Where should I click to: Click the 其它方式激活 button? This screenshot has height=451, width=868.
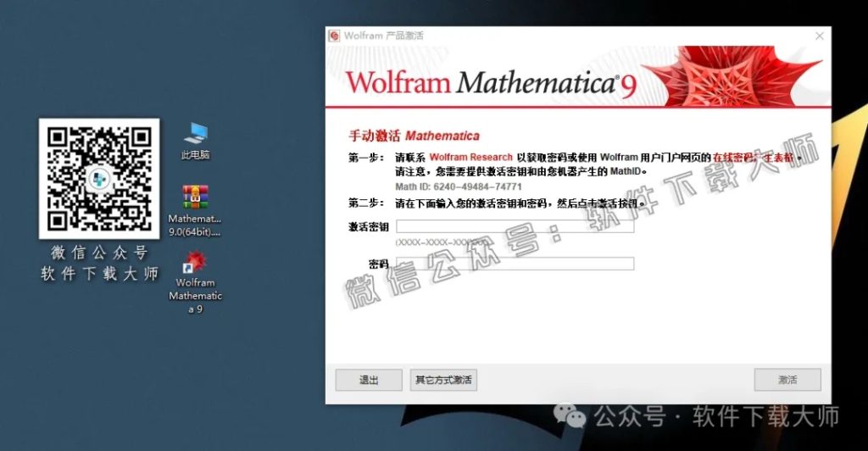[x=443, y=380]
